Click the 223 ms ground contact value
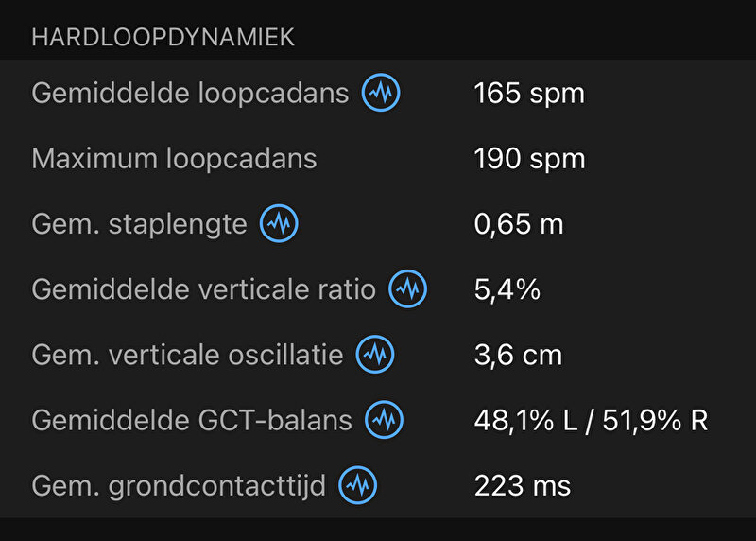 [523, 485]
